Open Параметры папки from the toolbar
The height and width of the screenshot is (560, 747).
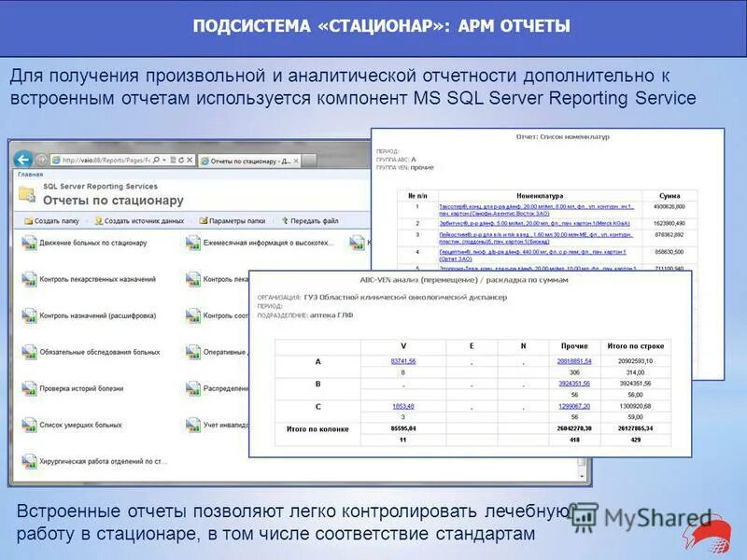point(235,221)
